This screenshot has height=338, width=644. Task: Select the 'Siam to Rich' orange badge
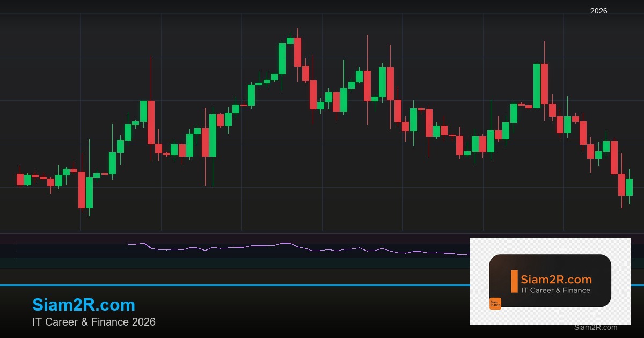(495, 303)
